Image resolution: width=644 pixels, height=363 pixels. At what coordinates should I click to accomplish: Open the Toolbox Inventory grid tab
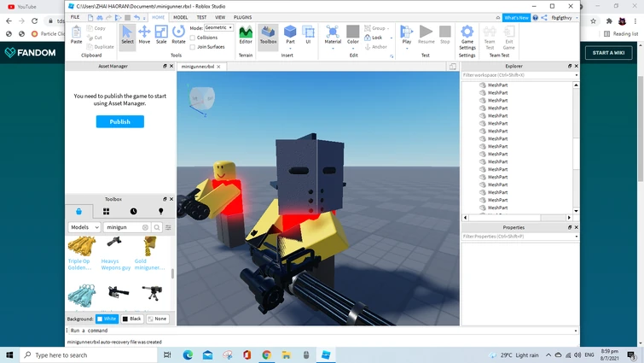click(x=106, y=211)
